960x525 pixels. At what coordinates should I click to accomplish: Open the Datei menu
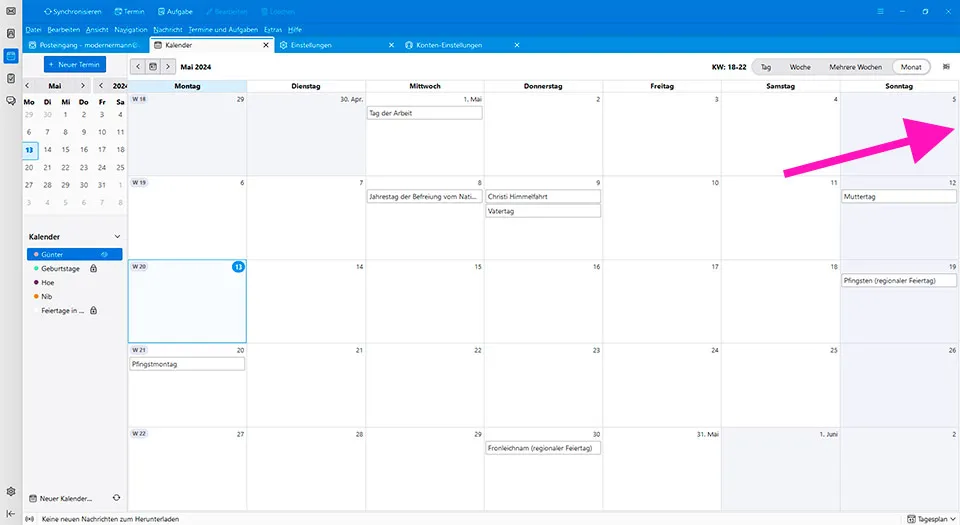pos(34,29)
